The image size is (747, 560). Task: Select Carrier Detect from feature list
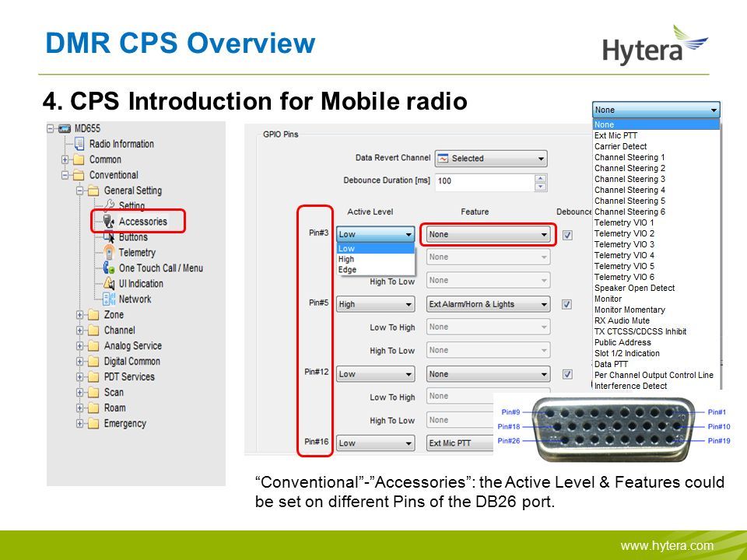[656, 147]
